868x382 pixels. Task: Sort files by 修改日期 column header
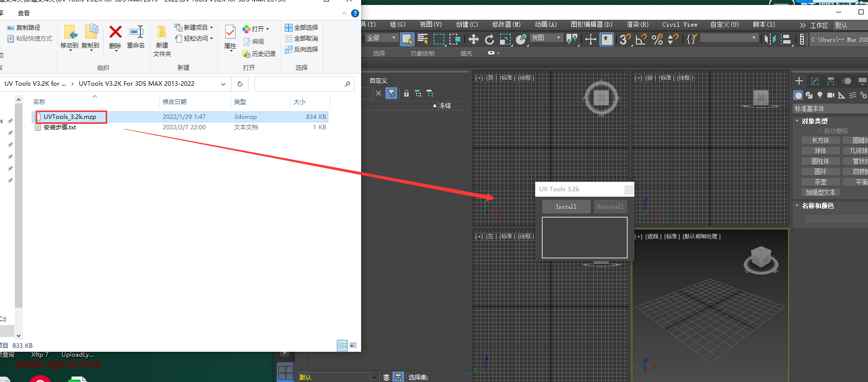tap(195, 102)
